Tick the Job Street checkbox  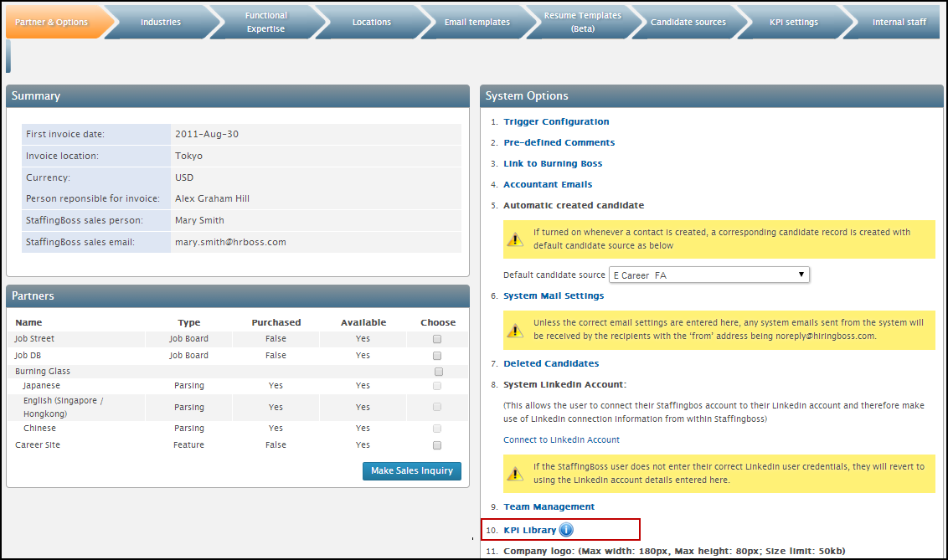pos(437,340)
